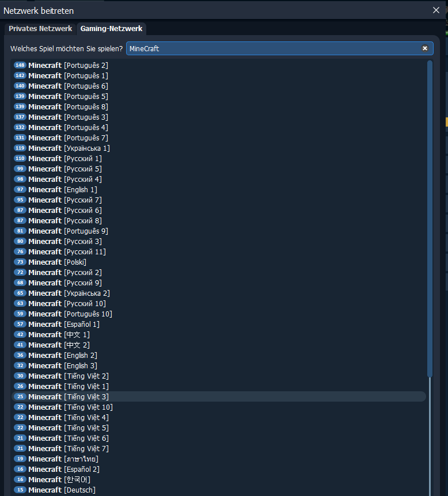
Task: Choose Minecraft [Русский 7] network
Action: pos(219,200)
